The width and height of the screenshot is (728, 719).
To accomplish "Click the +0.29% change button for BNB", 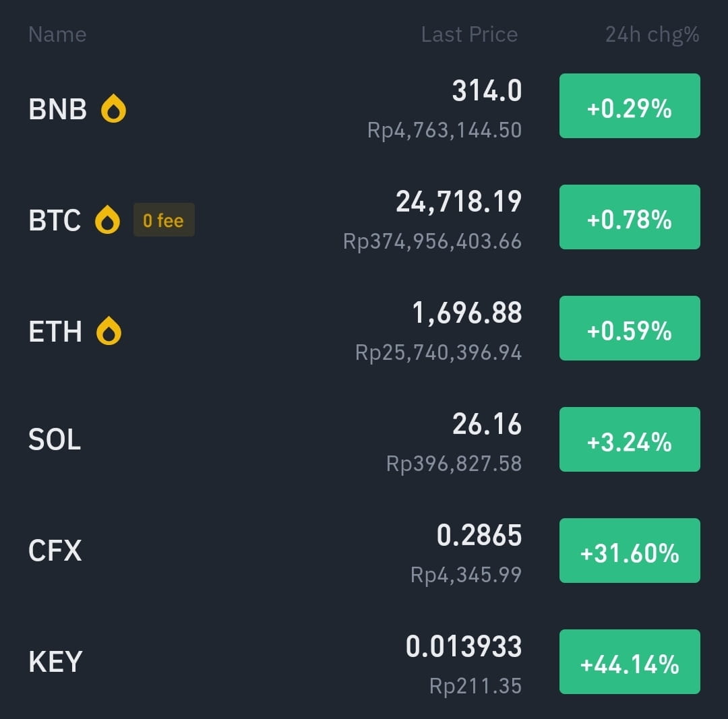I will [629, 106].
